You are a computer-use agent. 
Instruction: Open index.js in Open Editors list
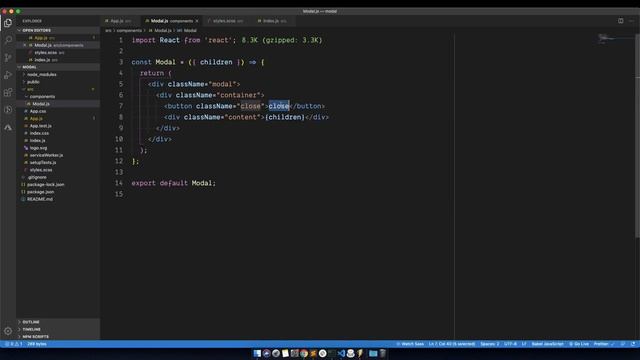pos(58,60)
